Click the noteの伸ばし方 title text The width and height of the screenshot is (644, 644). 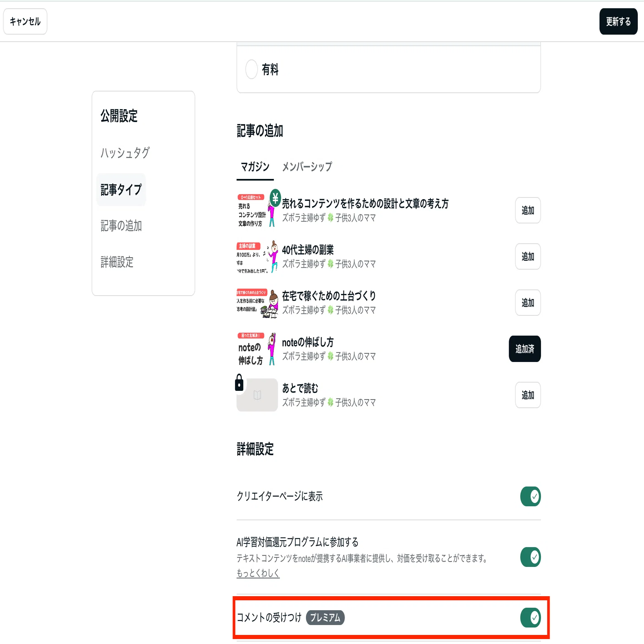point(308,342)
